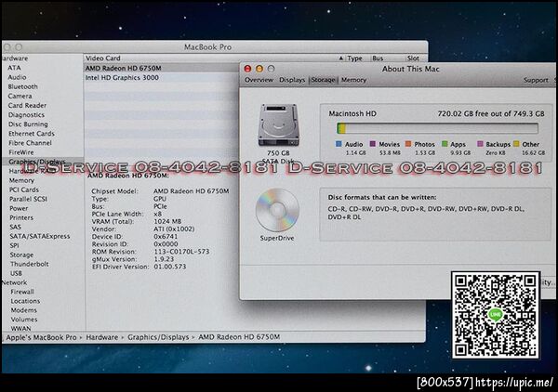Sort by the Slot column header
The image size is (558, 392).
point(413,58)
